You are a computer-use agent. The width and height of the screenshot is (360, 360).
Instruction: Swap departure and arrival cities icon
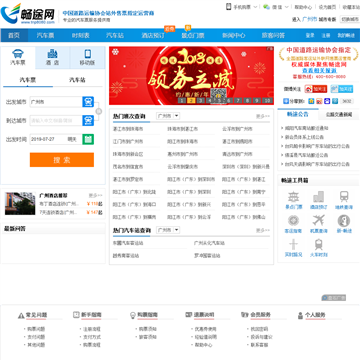pyautogui.click(x=99, y=111)
